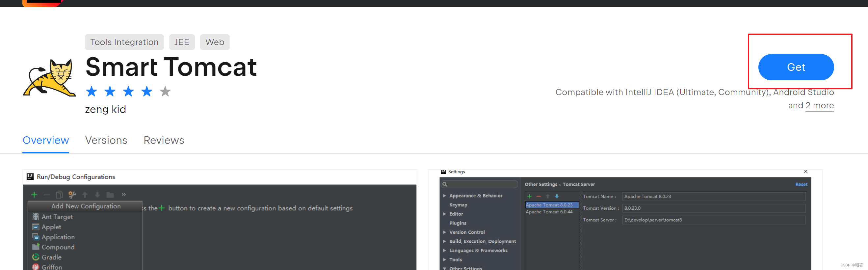Expand Appearance & Behavior in Settings
868x270 pixels.
(x=444, y=196)
